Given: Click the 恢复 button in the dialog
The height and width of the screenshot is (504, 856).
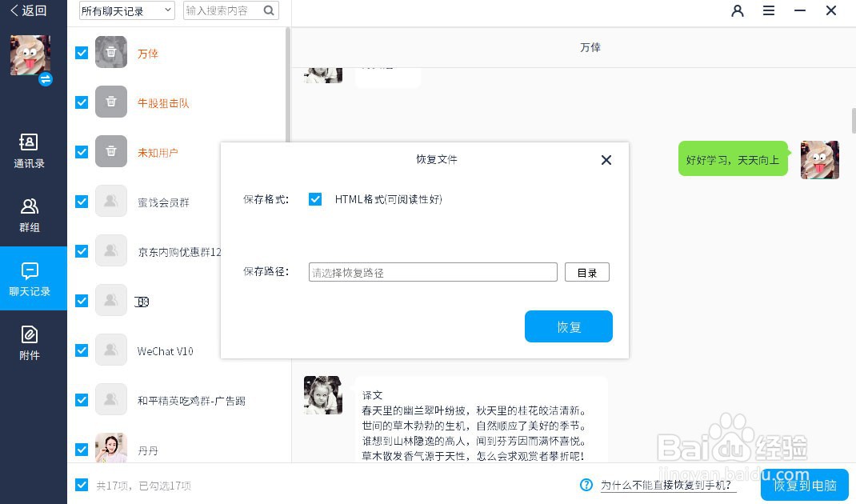Looking at the screenshot, I should point(568,326).
